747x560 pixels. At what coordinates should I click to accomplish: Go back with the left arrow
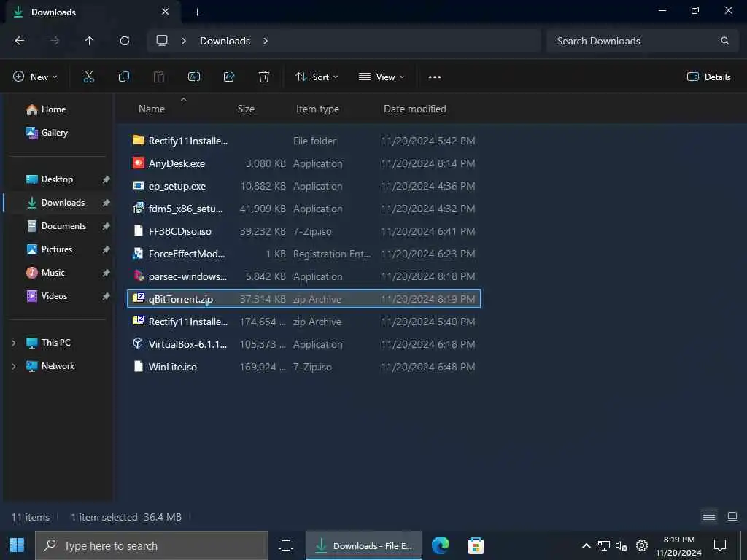tap(20, 41)
